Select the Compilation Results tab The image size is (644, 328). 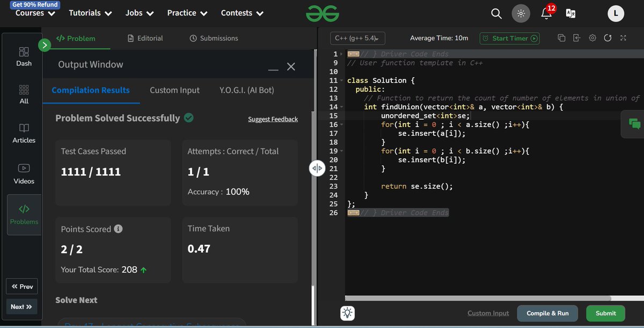[x=91, y=90]
